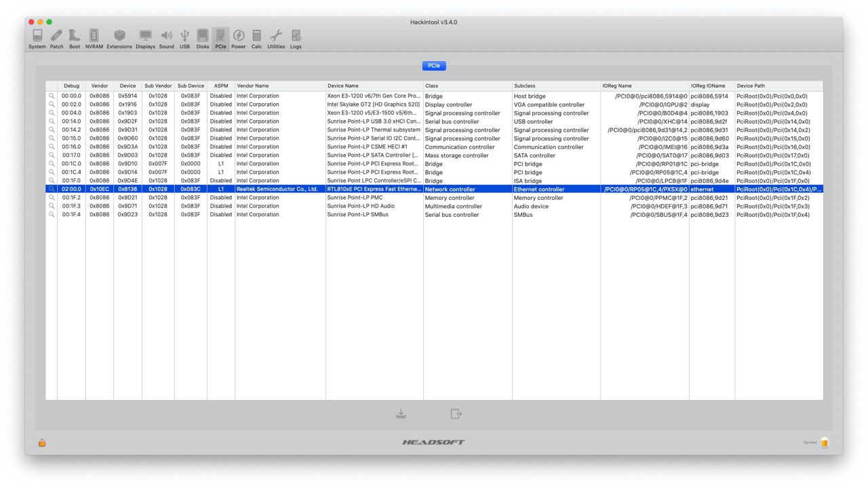868x488 pixels.
Task: Sort by Subclass column header
Action: click(x=556, y=86)
